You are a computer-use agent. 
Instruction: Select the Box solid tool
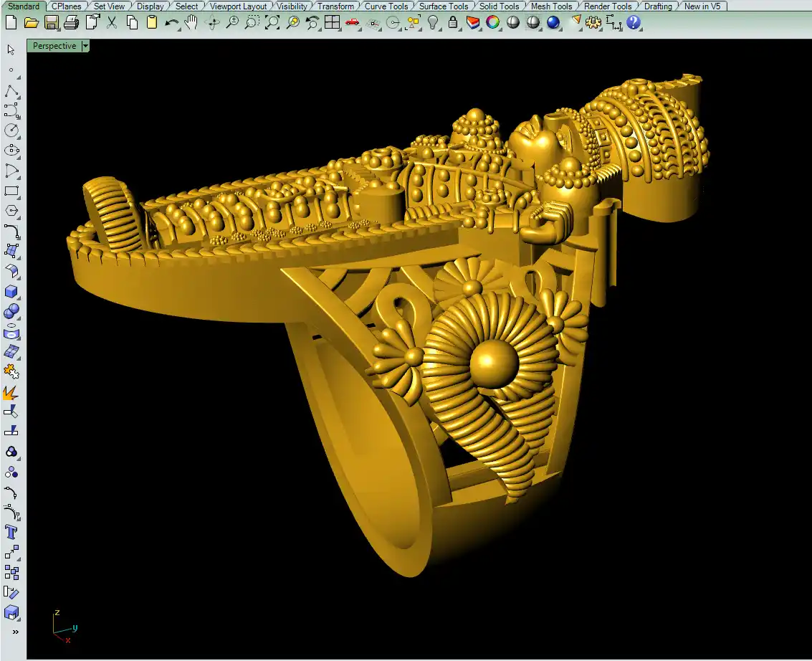point(11,293)
